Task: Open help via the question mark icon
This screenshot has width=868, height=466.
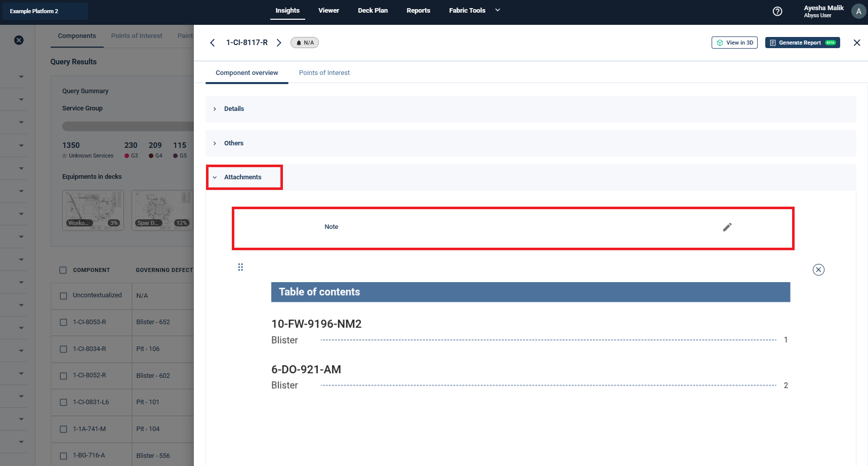Action: 778,11
